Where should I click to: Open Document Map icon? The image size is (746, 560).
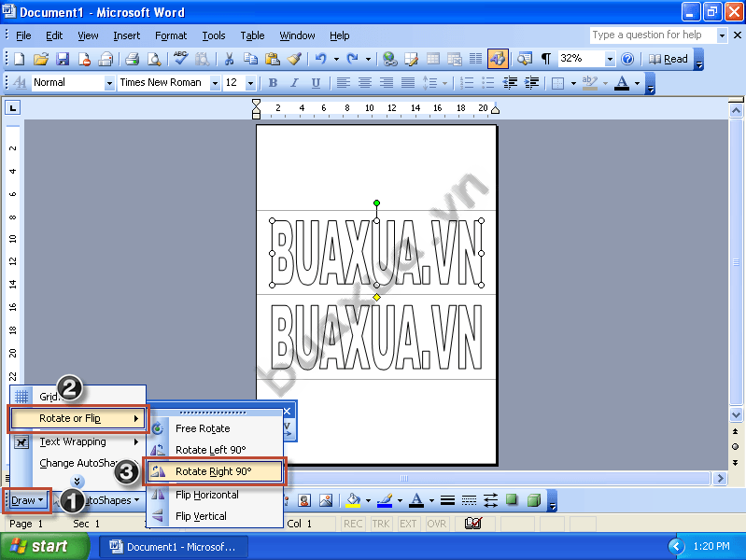click(525, 59)
